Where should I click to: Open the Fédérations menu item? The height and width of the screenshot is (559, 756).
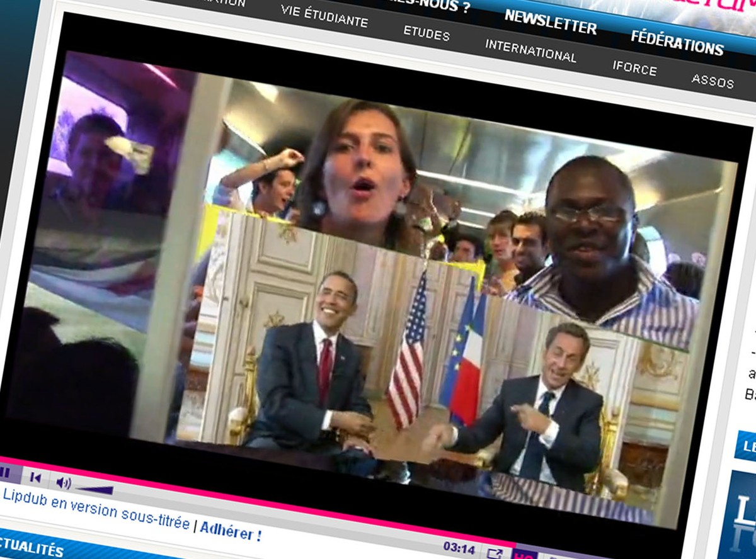coord(677,43)
